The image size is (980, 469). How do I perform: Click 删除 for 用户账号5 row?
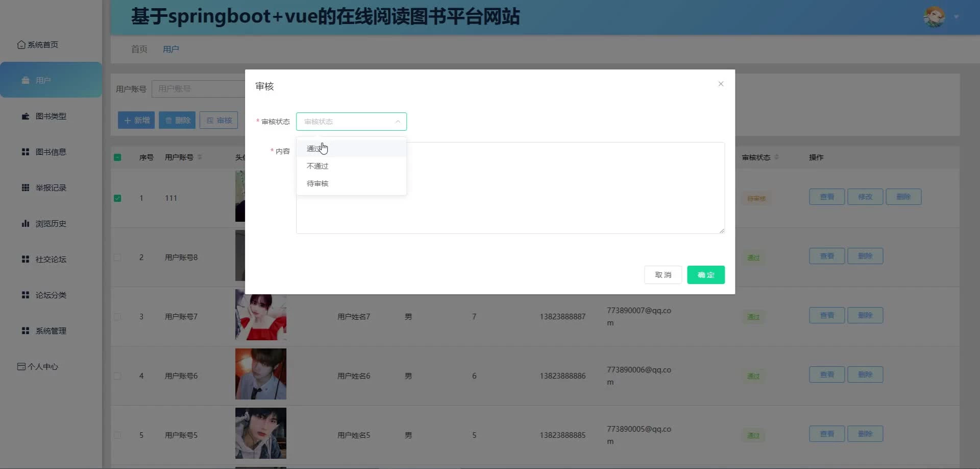(865, 434)
